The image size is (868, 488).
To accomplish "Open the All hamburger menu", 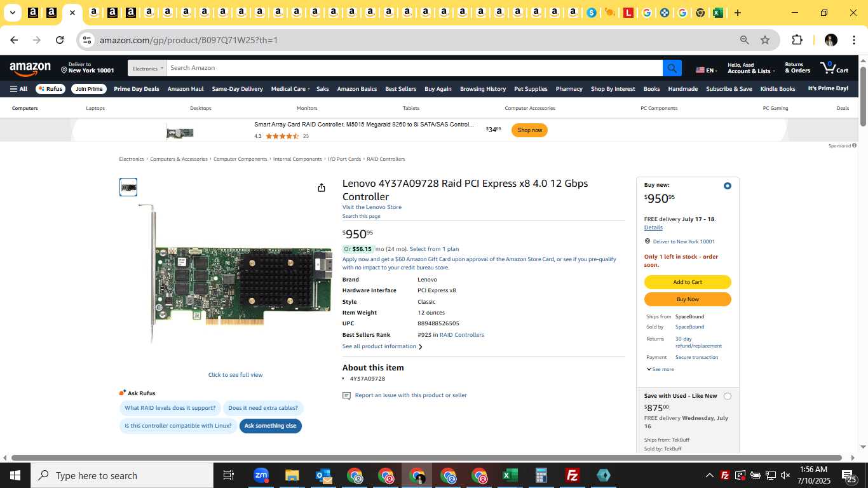I will 18,89.
